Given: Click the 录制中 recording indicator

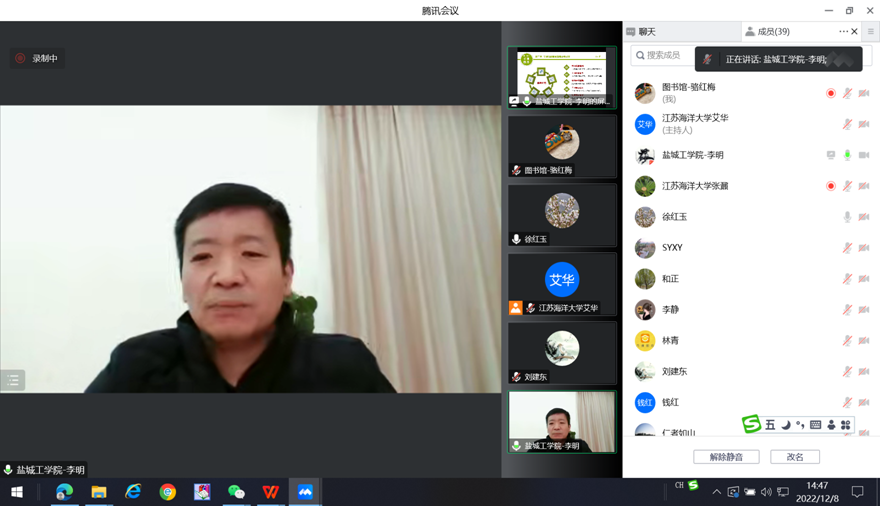Looking at the screenshot, I should click(37, 59).
